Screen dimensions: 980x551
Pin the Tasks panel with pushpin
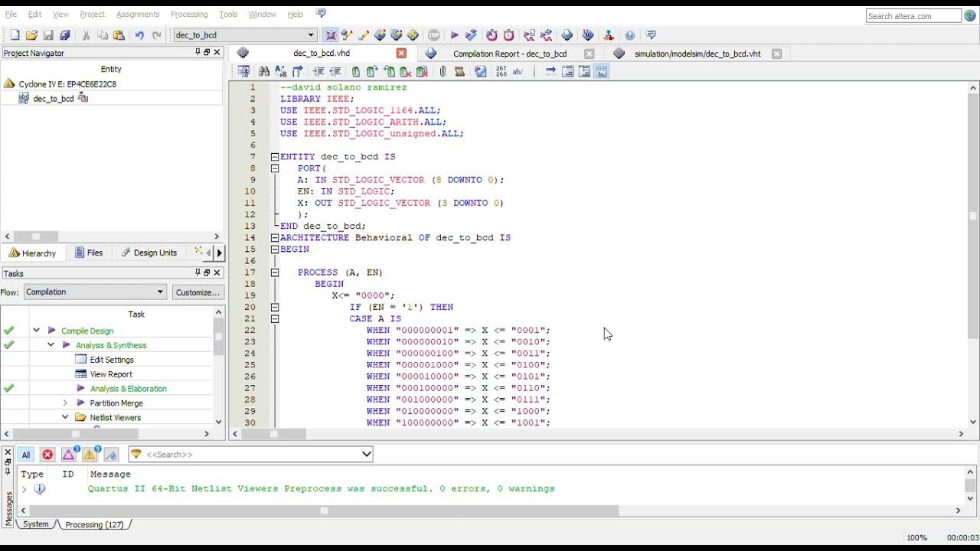(x=198, y=272)
